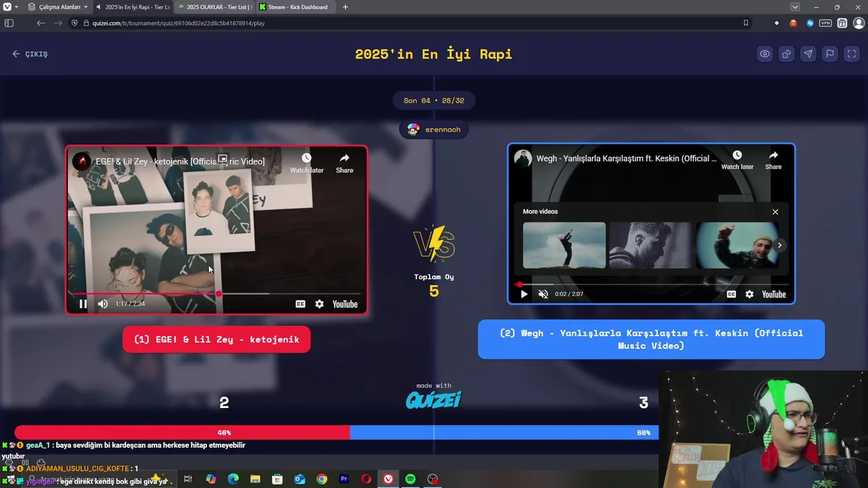The height and width of the screenshot is (488, 868).
Task: Click the copy link icon in header
Action: pyautogui.click(x=787, y=54)
